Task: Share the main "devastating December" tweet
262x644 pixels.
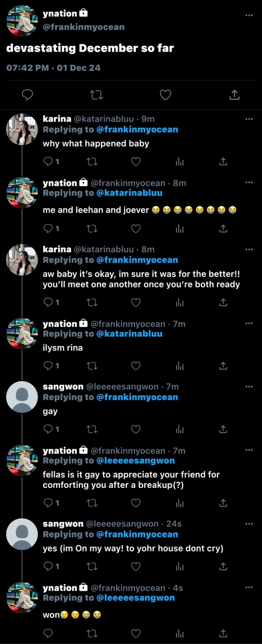Action: 234,95
